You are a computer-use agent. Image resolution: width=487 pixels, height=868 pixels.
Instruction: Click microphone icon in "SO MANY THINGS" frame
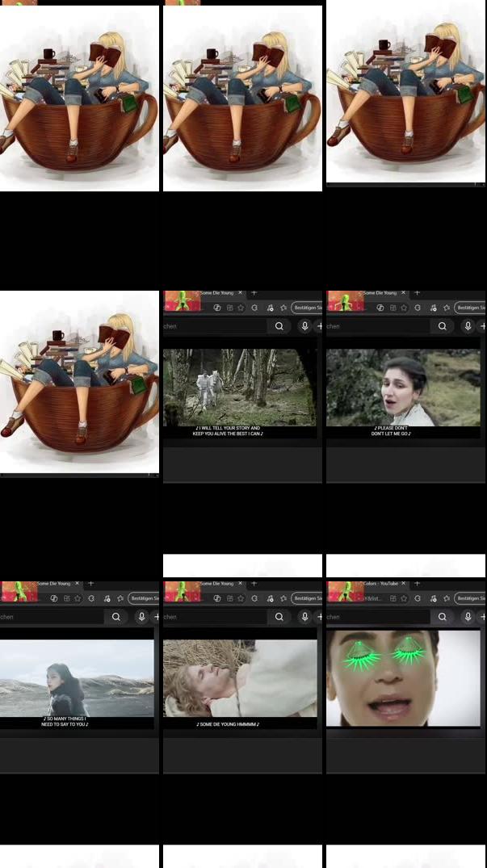(141, 617)
